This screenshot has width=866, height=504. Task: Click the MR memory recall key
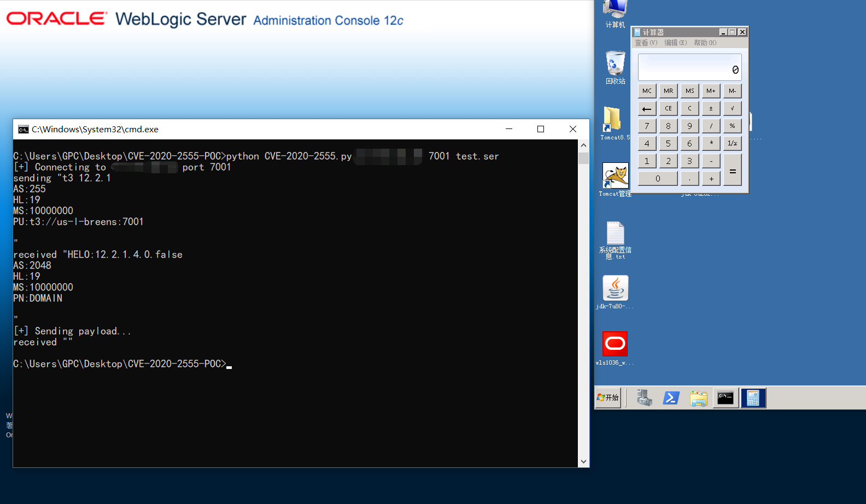[x=668, y=91]
